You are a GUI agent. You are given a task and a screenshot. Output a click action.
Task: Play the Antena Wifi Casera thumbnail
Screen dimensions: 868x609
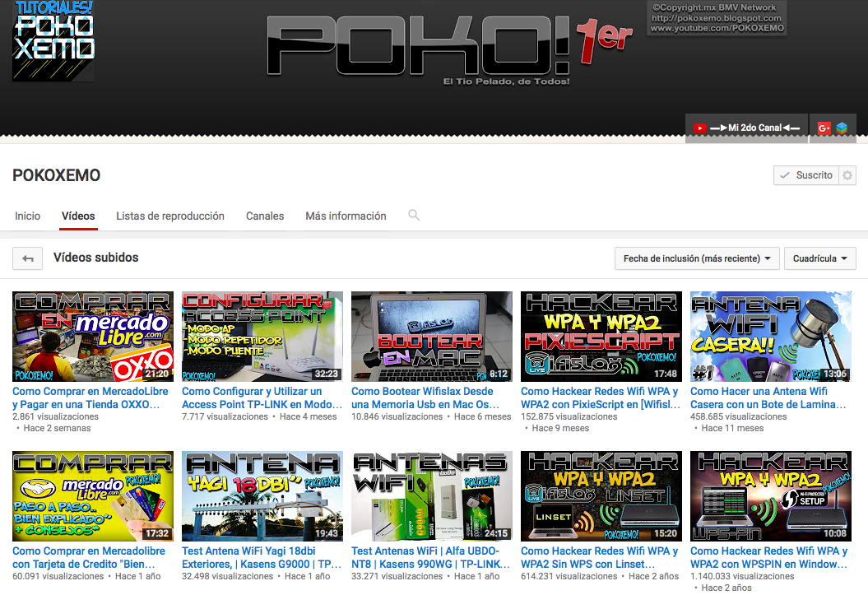click(x=771, y=337)
